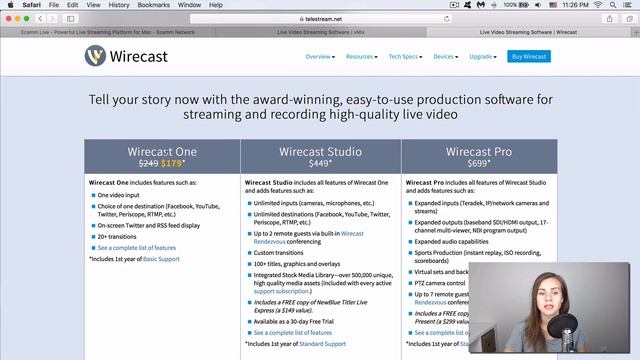Click 'Expanded audio capabilities' list item

(x=451, y=242)
